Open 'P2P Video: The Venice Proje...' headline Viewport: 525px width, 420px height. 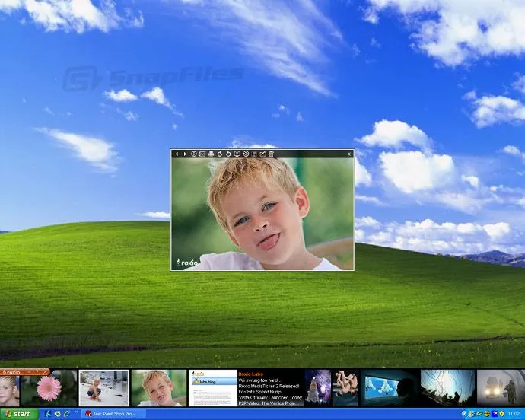click(267, 403)
